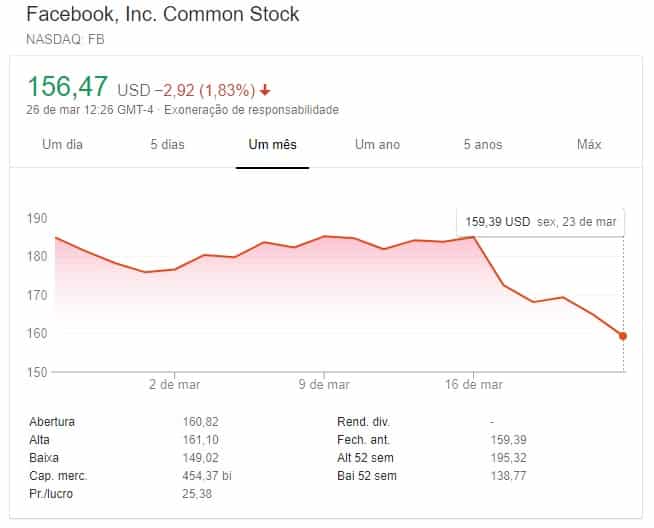Open the "Um mês" tab
This screenshot has width=654, height=528.
pyautogui.click(x=272, y=145)
